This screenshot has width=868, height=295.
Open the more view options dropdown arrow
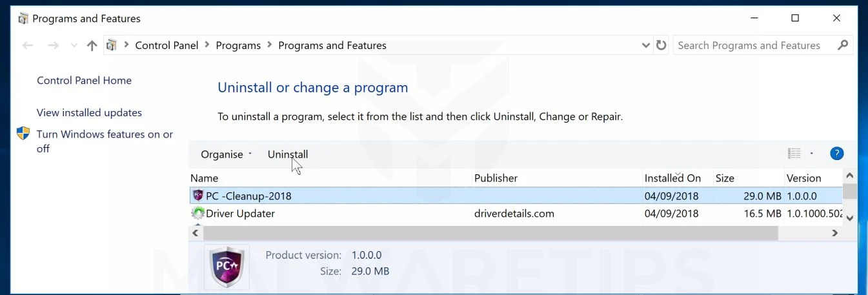point(811,154)
